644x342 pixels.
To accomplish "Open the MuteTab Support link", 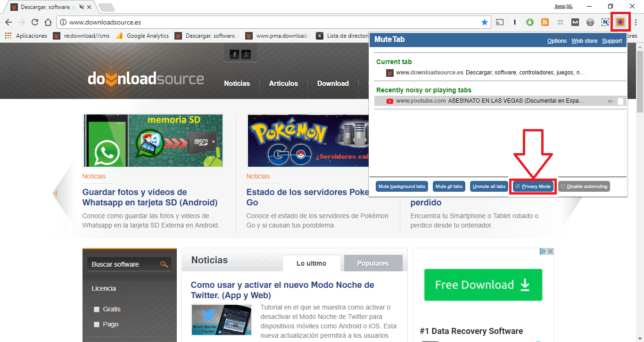I will (612, 41).
